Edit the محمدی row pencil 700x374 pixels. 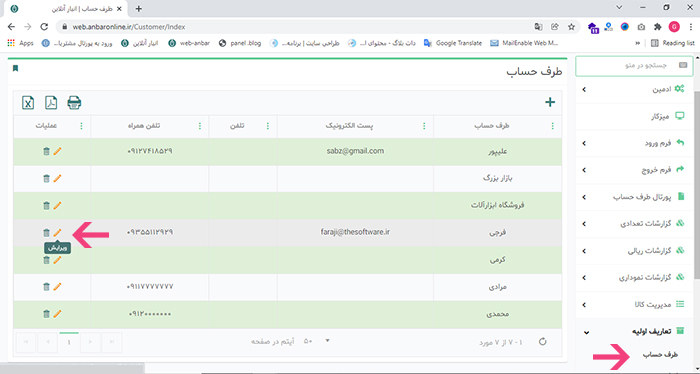57,314
